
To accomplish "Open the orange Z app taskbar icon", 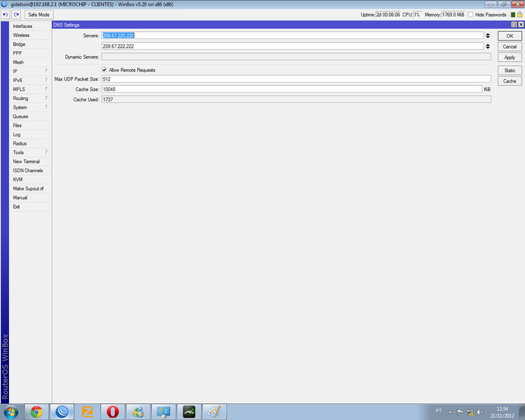I will [x=87, y=412].
